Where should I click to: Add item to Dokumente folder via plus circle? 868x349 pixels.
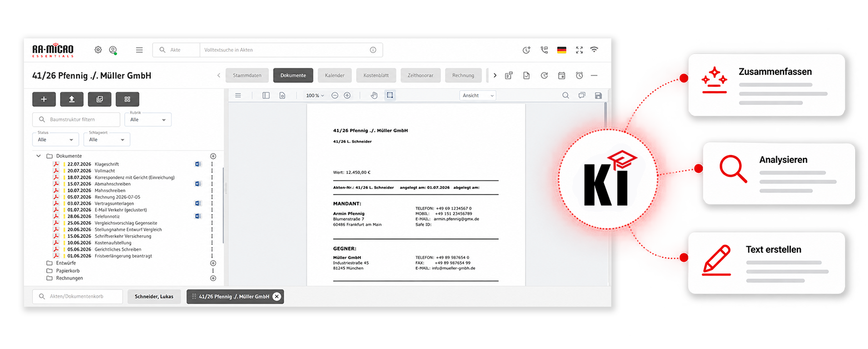click(x=213, y=156)
